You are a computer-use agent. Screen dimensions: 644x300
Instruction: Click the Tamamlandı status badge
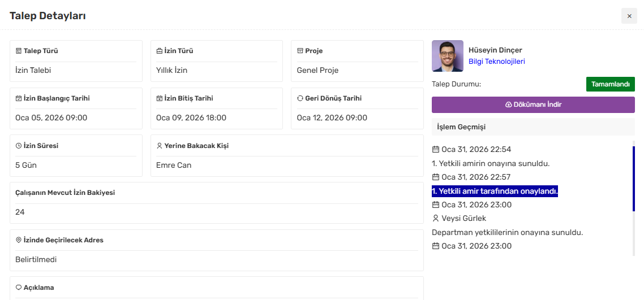tap(610, 84)
